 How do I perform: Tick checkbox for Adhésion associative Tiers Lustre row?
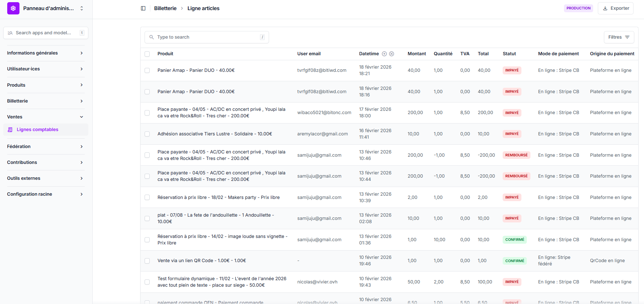[x=147, y=134]
